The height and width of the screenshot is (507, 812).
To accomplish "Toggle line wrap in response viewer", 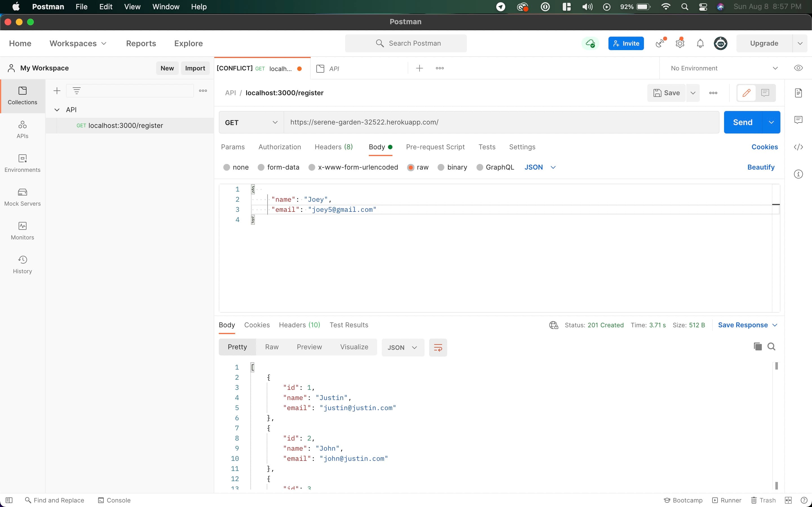I will pos(438,347).
